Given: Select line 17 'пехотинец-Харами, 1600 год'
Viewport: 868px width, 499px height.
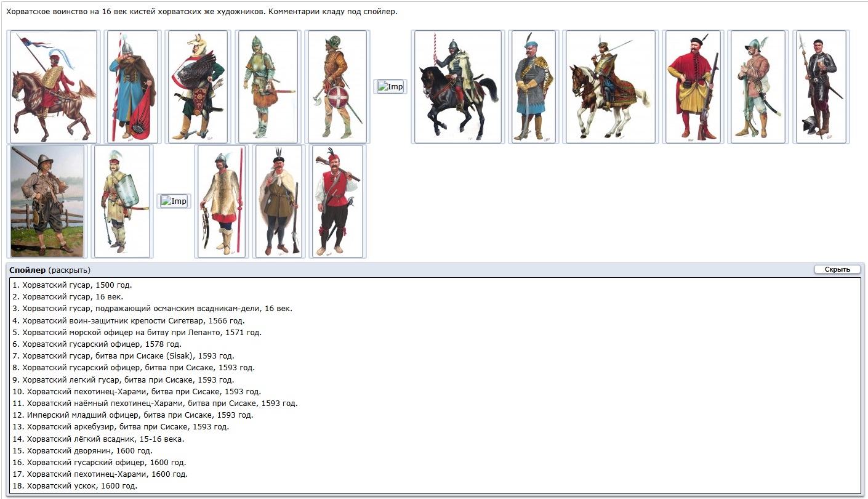Looking at the screenshot, I should [100, 474].
